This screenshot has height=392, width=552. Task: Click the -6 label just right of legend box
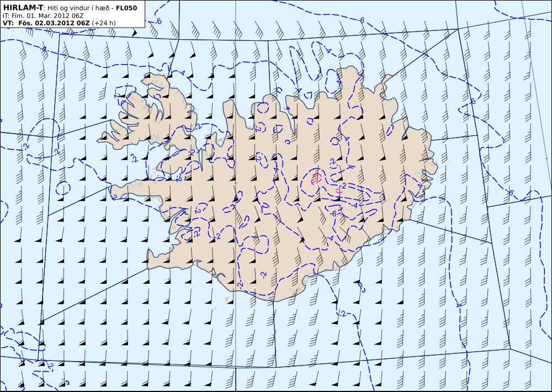[x=158, y=21]
